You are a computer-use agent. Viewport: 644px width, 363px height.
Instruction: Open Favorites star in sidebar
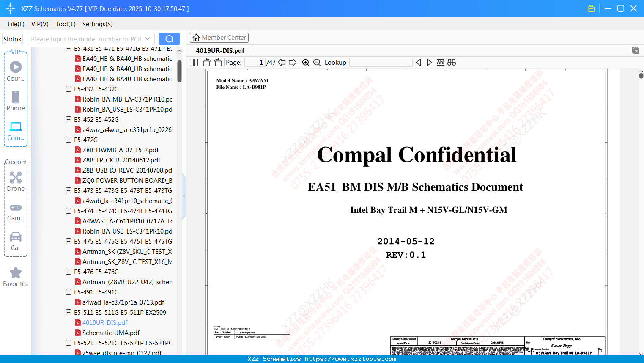[16, 277]
